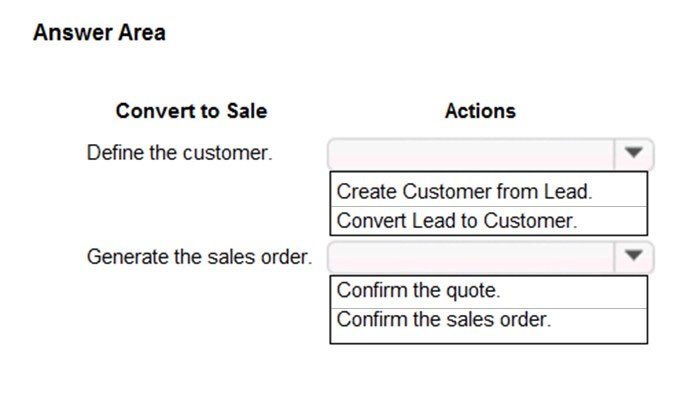
Task: Click the Actions column header
Action: (x=480, y=111)
